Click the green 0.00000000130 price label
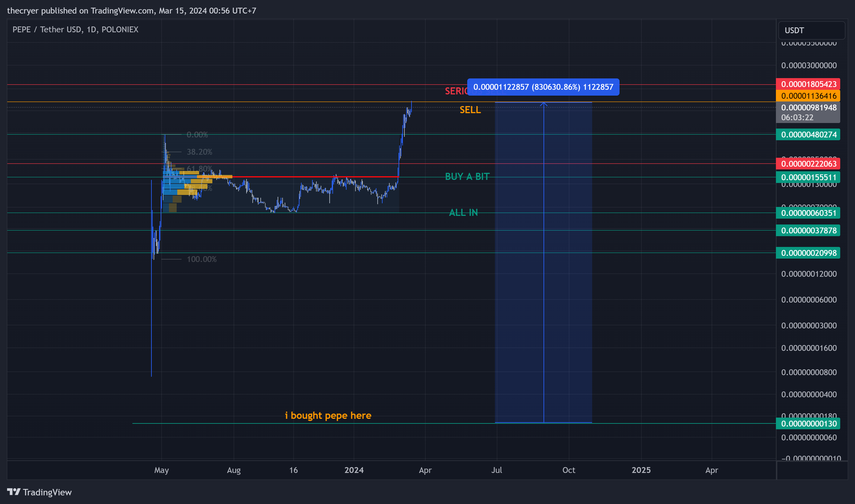The image size is (855, 504). [x=808, y=423]
